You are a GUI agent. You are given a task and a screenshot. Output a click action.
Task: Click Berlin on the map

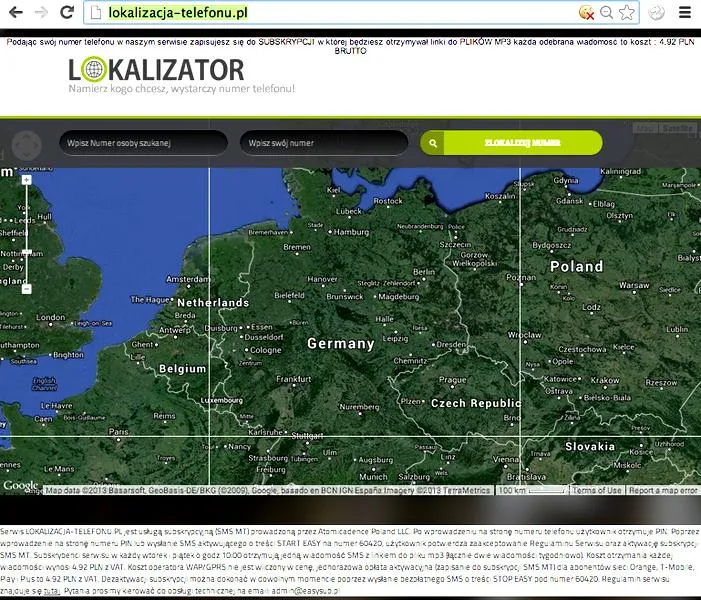pos(424,271)
